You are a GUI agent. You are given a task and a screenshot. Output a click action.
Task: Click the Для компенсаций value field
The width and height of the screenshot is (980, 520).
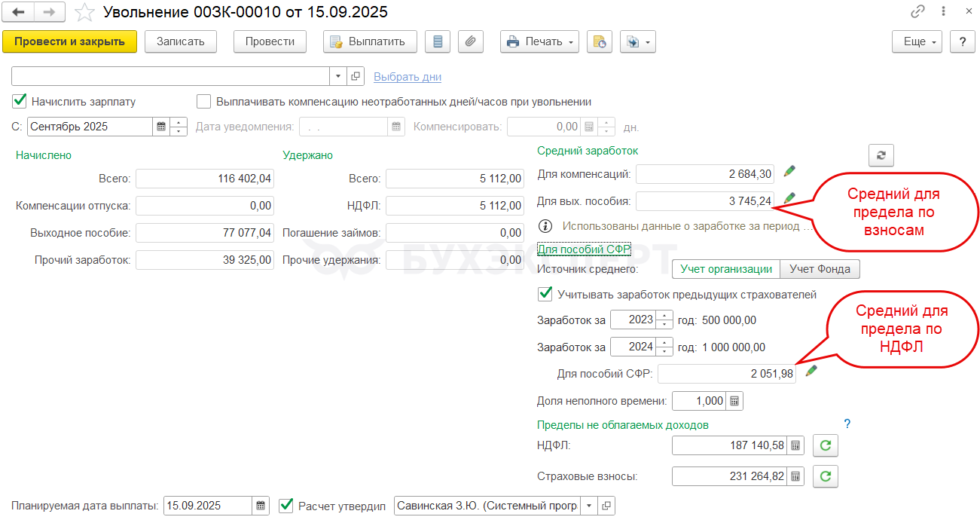pyautogui.click(x=706, y=174)
